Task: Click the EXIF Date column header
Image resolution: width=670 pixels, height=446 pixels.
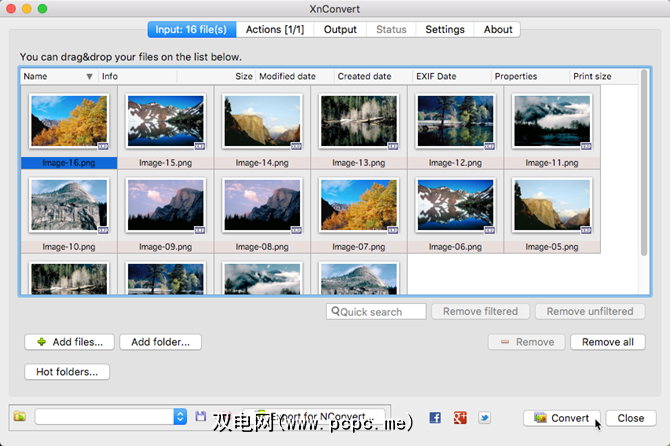Action: [x=452, y=76]
